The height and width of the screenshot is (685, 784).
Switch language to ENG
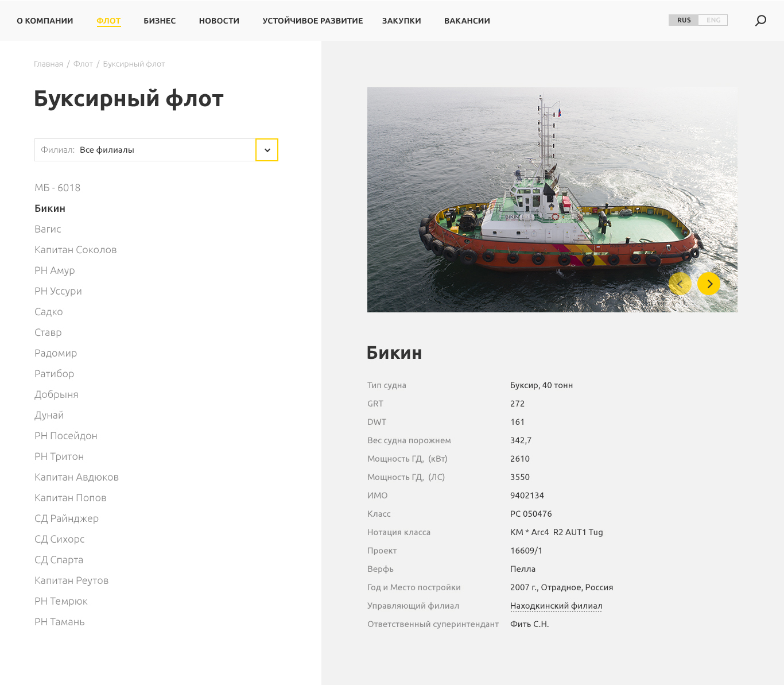[713, 20]
